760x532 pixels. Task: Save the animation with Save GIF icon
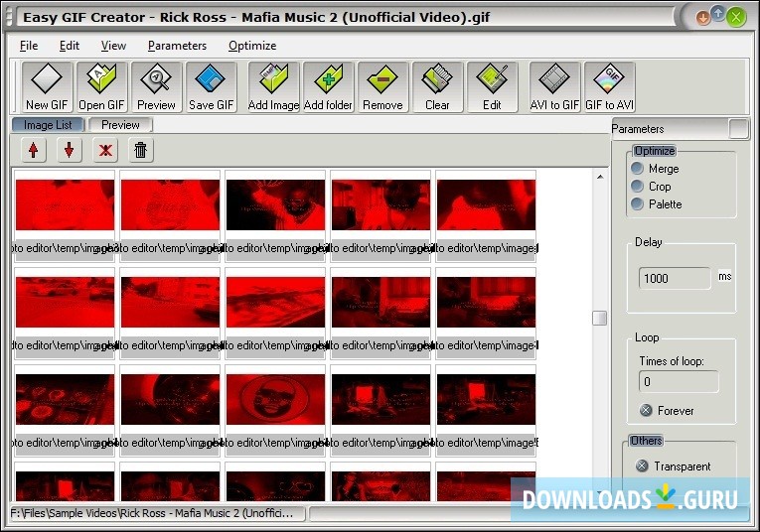[211, 87]
